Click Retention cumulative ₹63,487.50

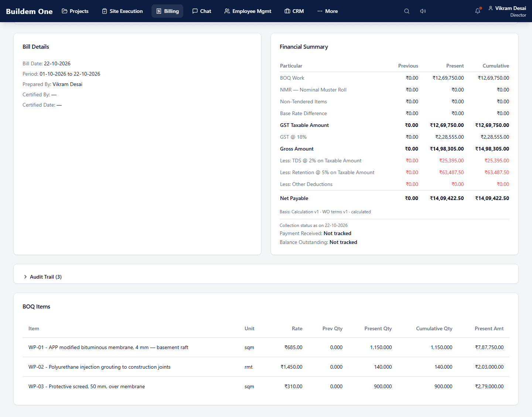[497, 172]
